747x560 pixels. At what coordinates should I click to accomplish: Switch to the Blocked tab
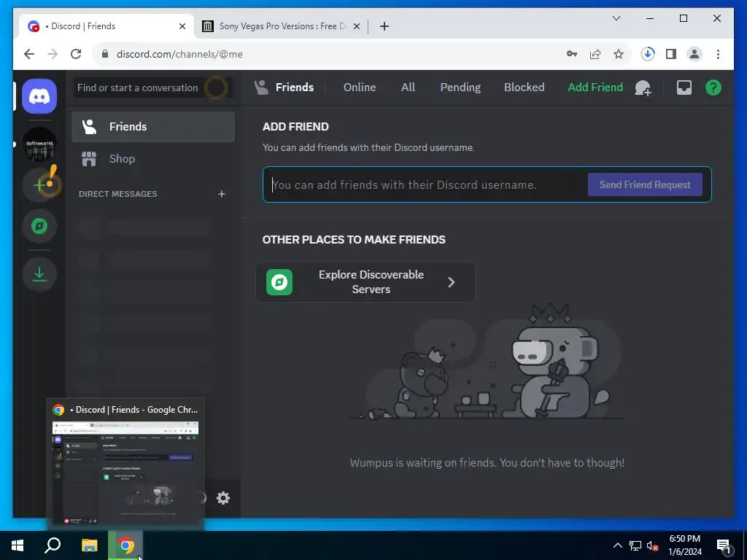point(524,87)
